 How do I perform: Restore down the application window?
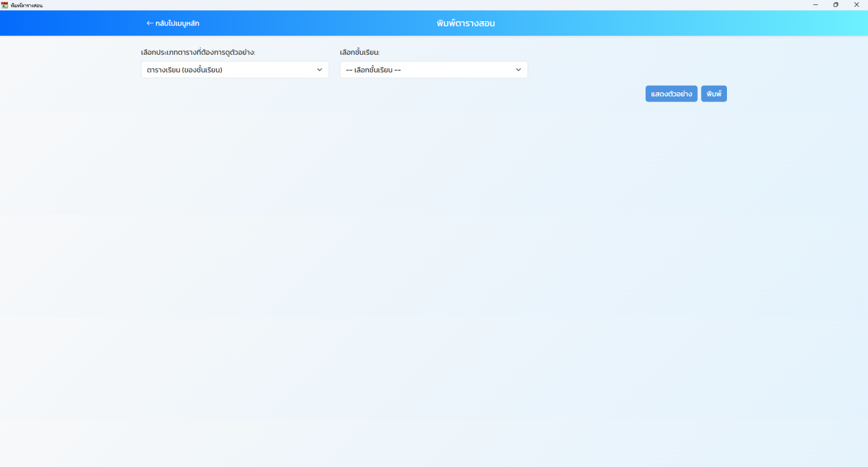(x=836, y=5)
